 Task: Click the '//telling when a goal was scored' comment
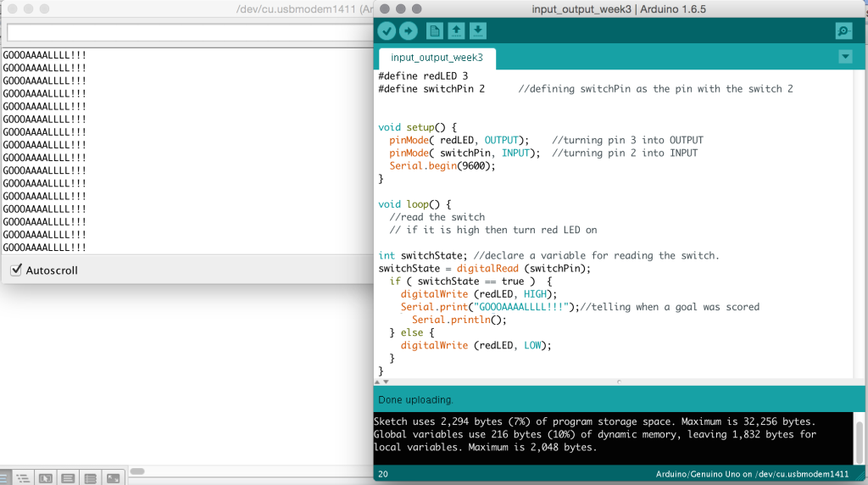670,307
